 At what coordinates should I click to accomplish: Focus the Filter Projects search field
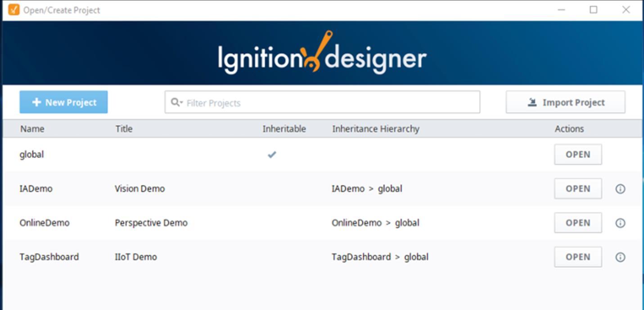pos(322,102)
